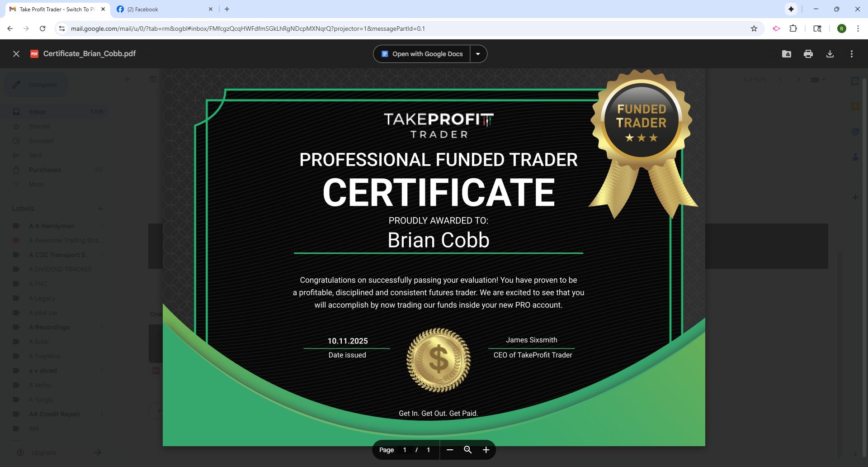Open the A C2C Transport S... label
This screenshot has width=868, height=467.
54,255
